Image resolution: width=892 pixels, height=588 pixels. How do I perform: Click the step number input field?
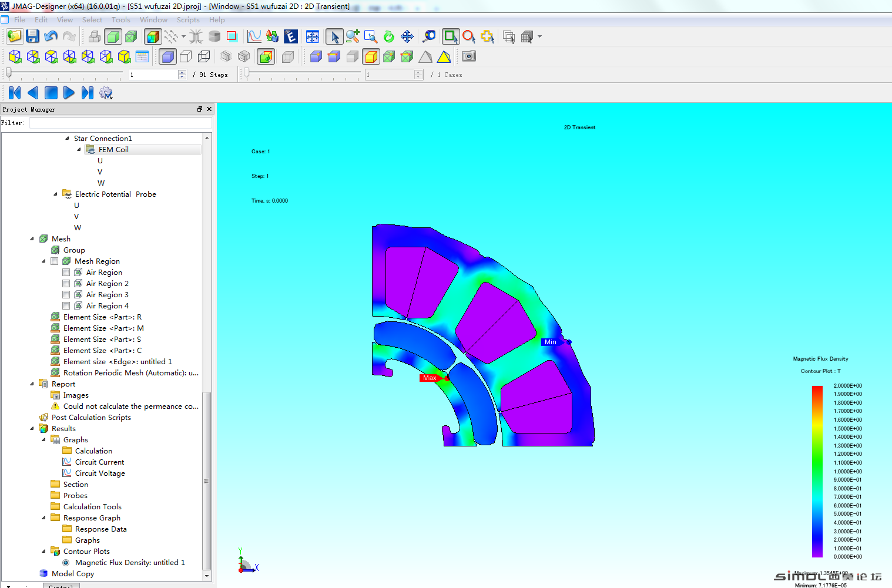point(153,75)
